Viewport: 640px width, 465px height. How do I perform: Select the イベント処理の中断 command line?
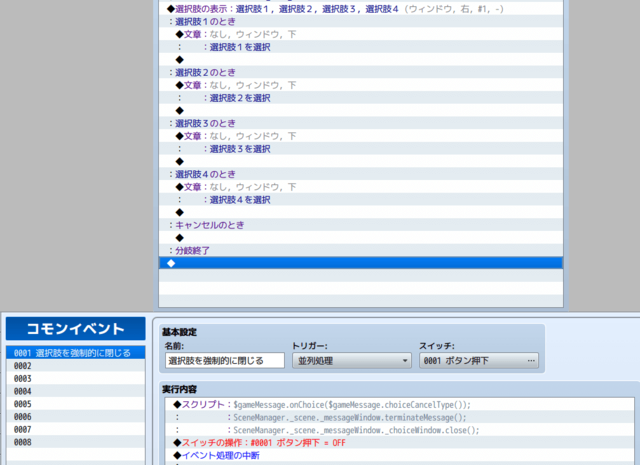[400, 455]
